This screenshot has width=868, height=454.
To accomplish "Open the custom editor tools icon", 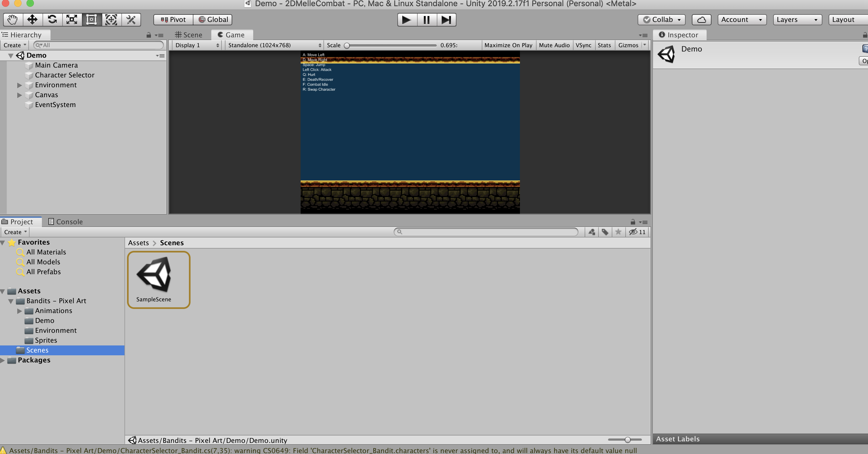I will click(x=131, y=19).
